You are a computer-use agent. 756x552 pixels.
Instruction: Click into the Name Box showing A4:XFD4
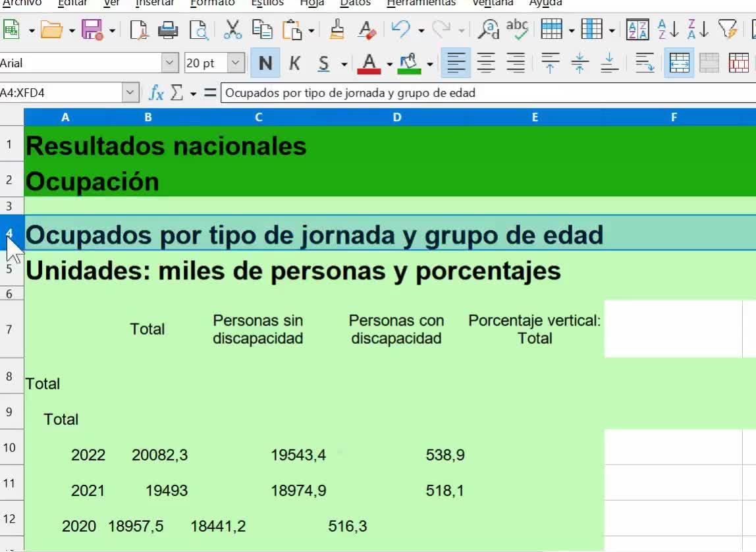pos(61,93)
